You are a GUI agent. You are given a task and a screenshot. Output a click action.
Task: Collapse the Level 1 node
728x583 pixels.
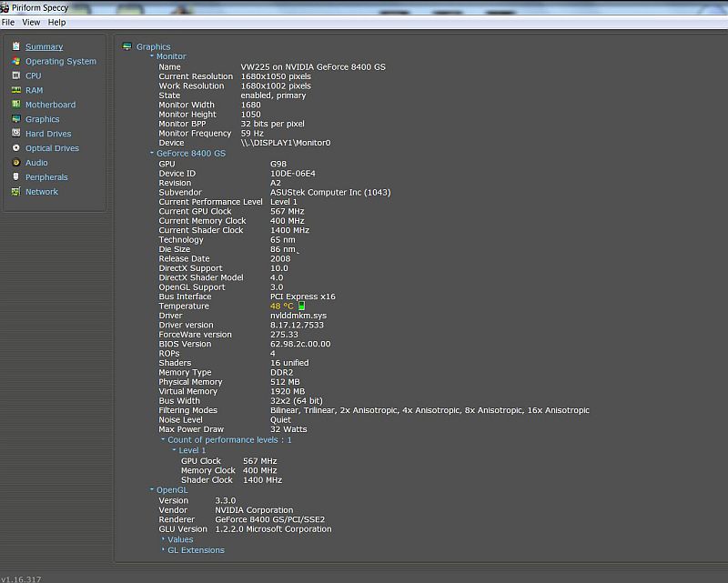click(174, 449)
